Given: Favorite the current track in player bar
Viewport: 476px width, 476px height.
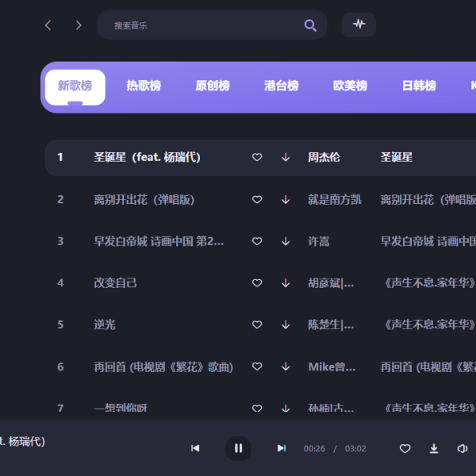Looking at the screenshot, I should pyautogui.click(x=405, y=448).
